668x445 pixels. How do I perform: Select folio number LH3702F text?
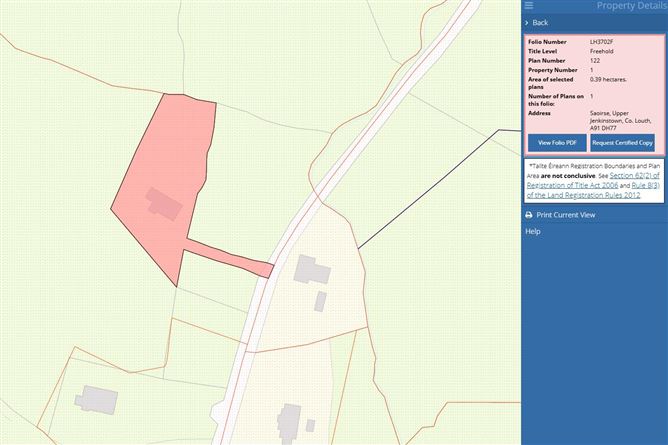pos(602,42)
